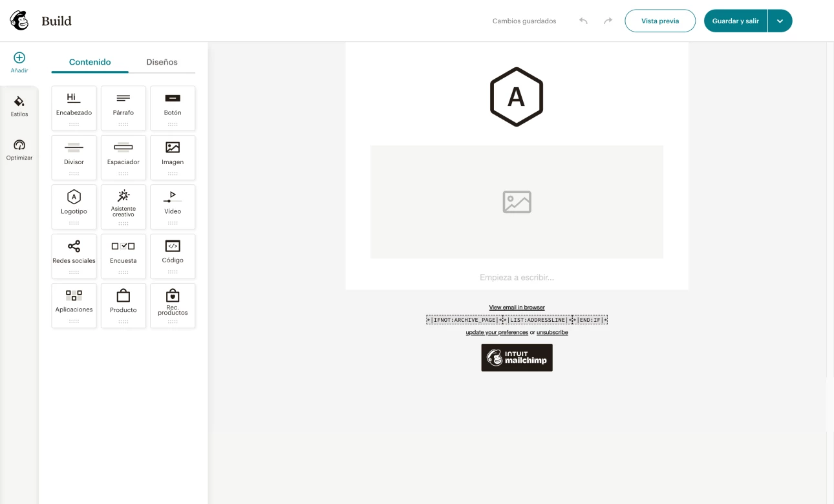
Task: Open the Añadir panel in sidebar
Action: click(19, 62)
